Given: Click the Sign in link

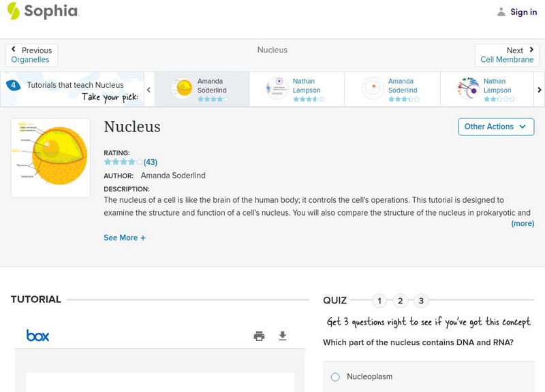Looking at the screenshot, I should 523,12.
